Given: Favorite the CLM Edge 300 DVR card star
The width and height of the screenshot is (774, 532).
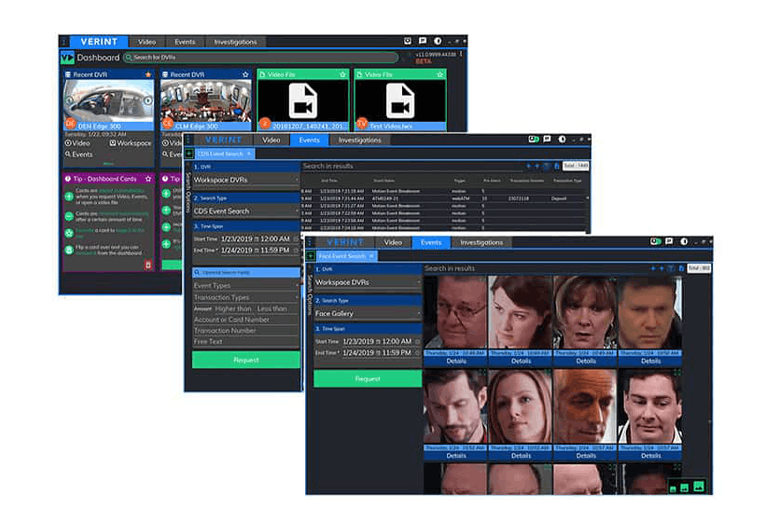Looking at the screenshot, I should (245, 74).
